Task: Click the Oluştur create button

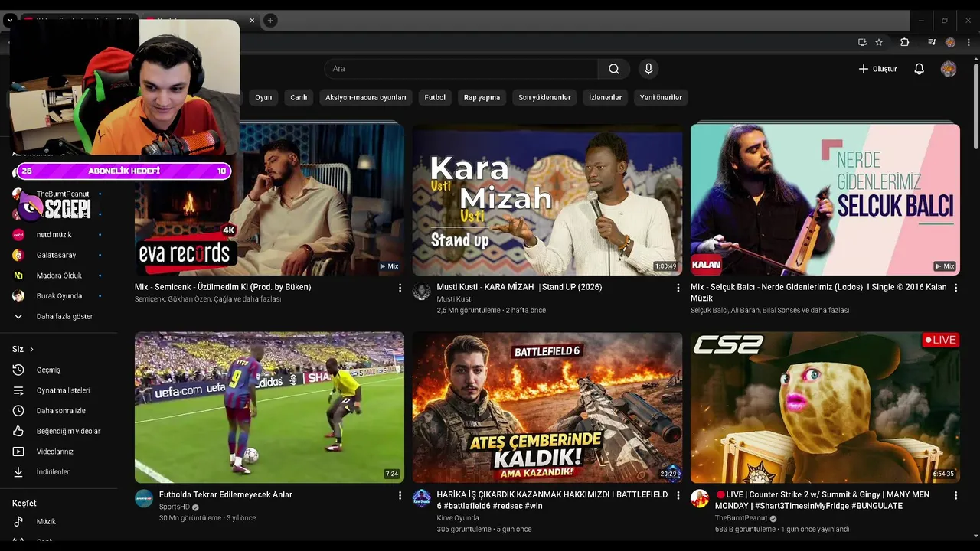Action: point(877,69)
